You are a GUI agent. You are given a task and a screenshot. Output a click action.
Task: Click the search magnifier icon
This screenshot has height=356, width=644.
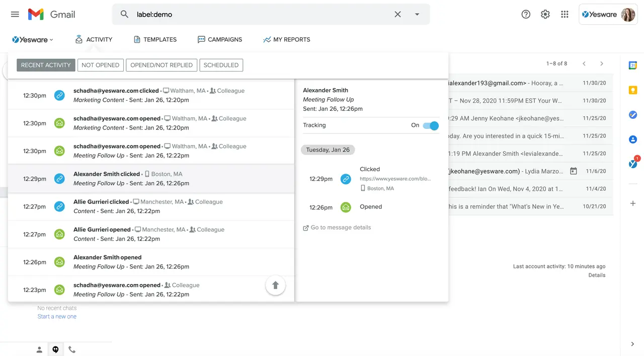coord(124,14)
